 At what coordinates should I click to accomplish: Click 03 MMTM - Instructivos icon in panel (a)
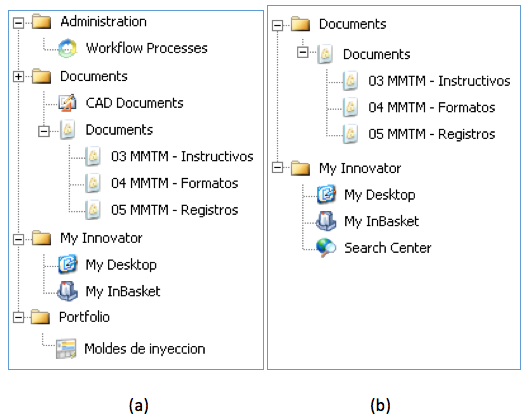click(93, 156)
